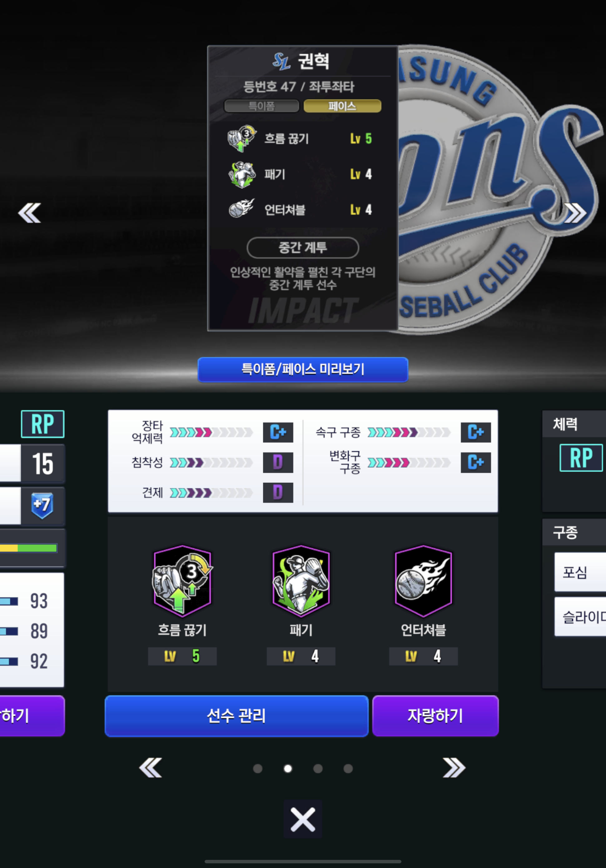This screenshot has width=606, height=868.
Task: Close the player detail with X
Action: (x=303, y=820)
